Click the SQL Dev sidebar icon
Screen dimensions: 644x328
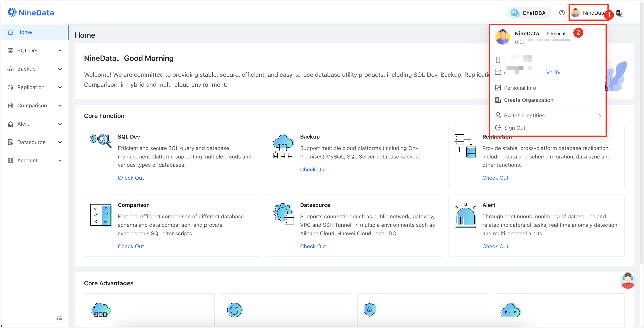click(10, 50)
